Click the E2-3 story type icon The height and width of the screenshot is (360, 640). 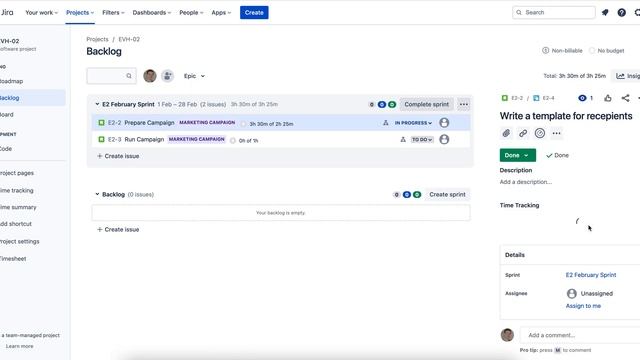tap(101, 139)
